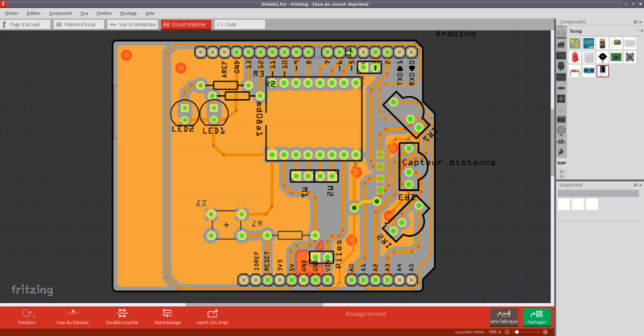
Task: Click the Faire fabriquer button
Action: (504, 316)
